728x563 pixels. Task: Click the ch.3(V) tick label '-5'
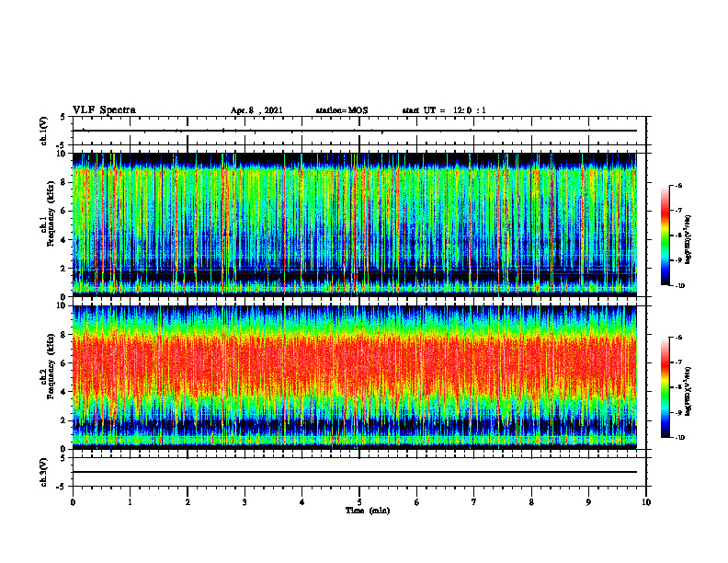pyautogui.click(x=63, y=487)
